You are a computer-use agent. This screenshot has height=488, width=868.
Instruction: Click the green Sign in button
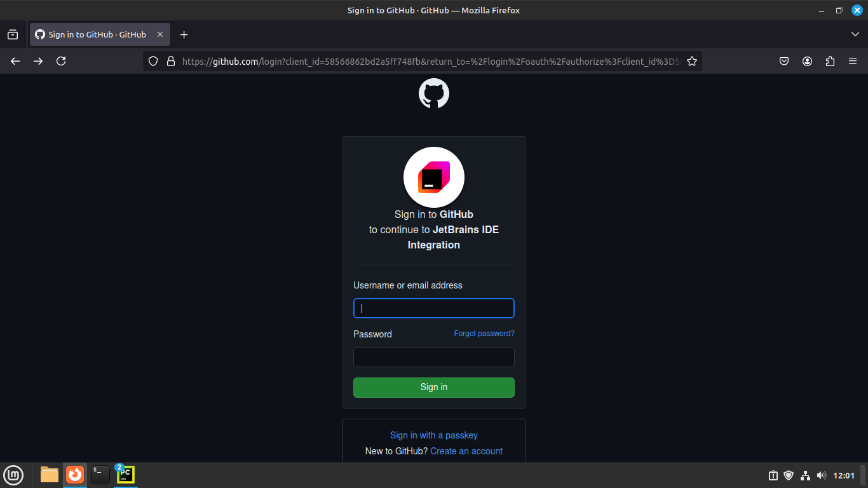pyautogui.click(x=434, y=388)
